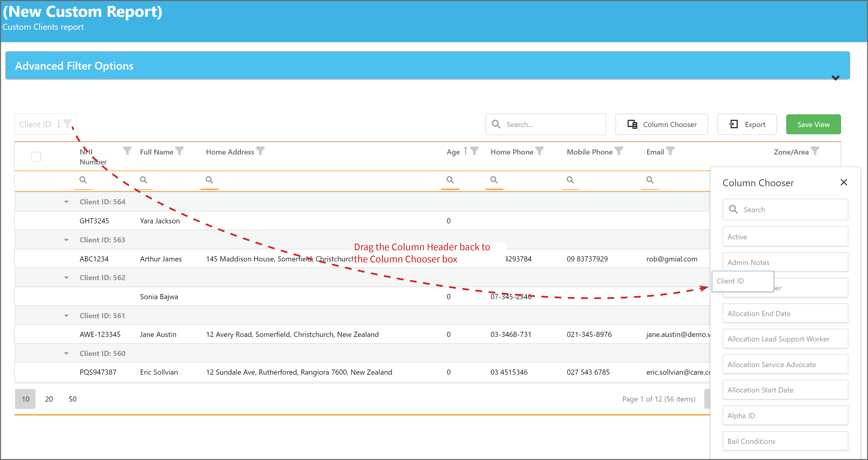Collapse the Client ID: 562 group

(66, 278)
